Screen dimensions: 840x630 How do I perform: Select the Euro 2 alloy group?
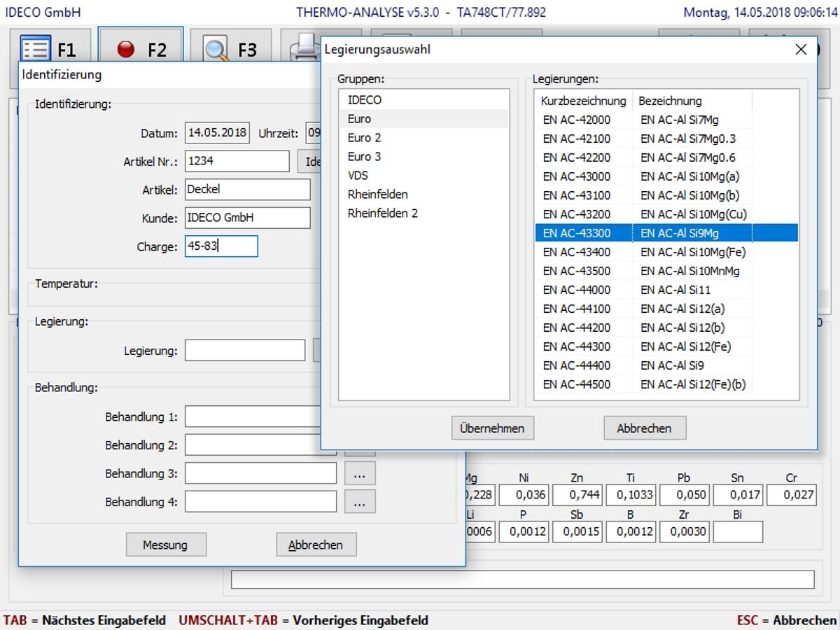point(365,138)
